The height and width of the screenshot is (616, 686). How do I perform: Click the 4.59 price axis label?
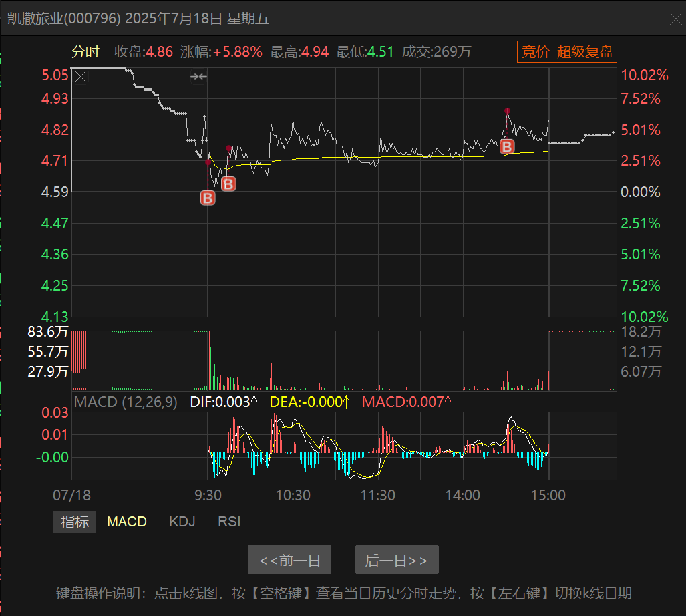(55, 192)
